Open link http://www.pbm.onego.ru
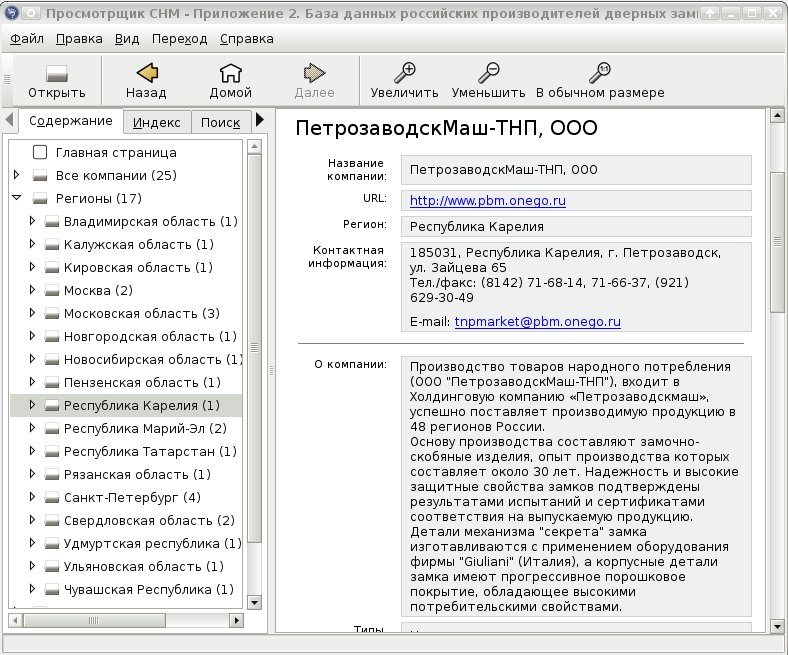The image size is (788, 655). pyautogui.click(x=487, y=201)
